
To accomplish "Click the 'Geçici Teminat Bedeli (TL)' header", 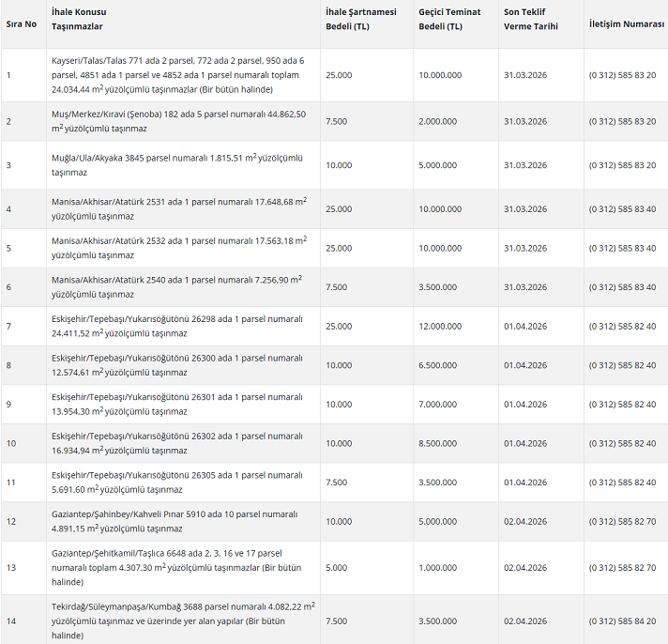I will 449,20.
